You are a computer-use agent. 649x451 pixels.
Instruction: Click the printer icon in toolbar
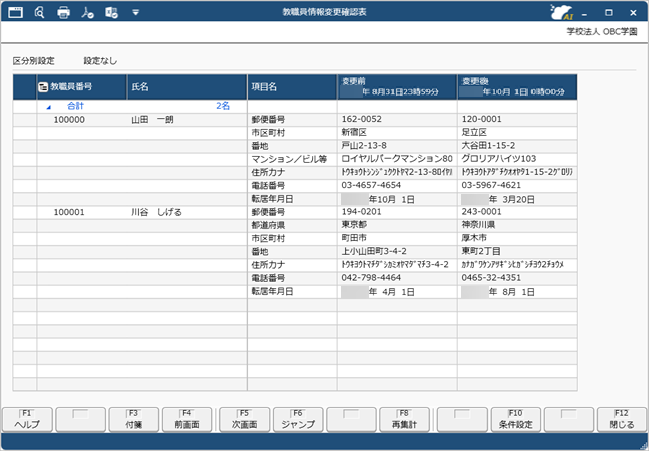coord(63,12)
